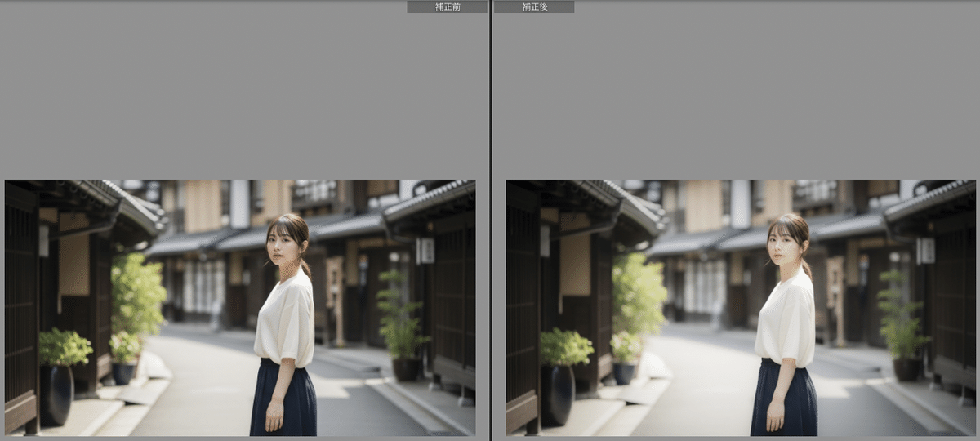Click the white T-shirt in the before image
This screenshot has height=441, width=980.
[286, 318]
